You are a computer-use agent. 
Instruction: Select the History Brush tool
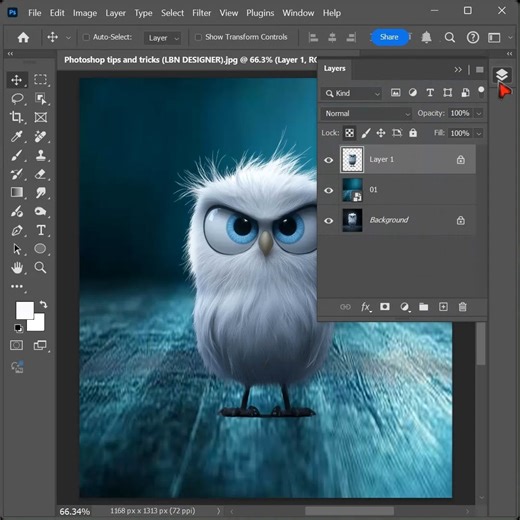16,174
